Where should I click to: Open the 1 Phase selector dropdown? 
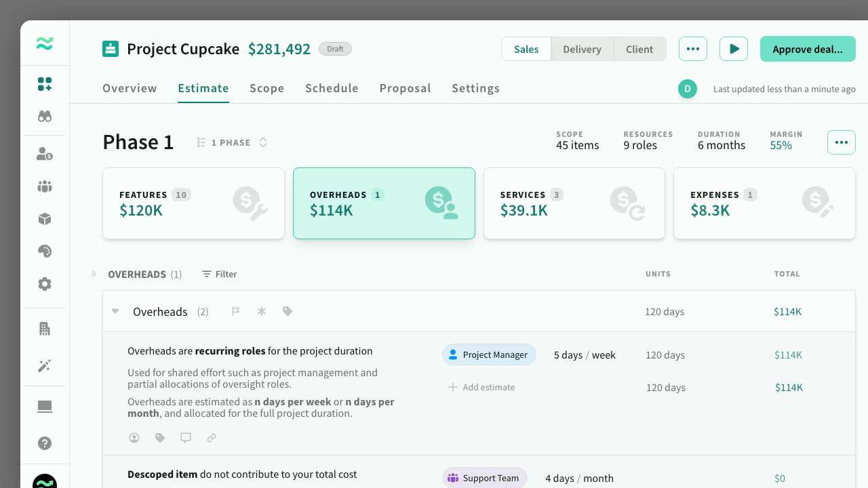(232, 143)
